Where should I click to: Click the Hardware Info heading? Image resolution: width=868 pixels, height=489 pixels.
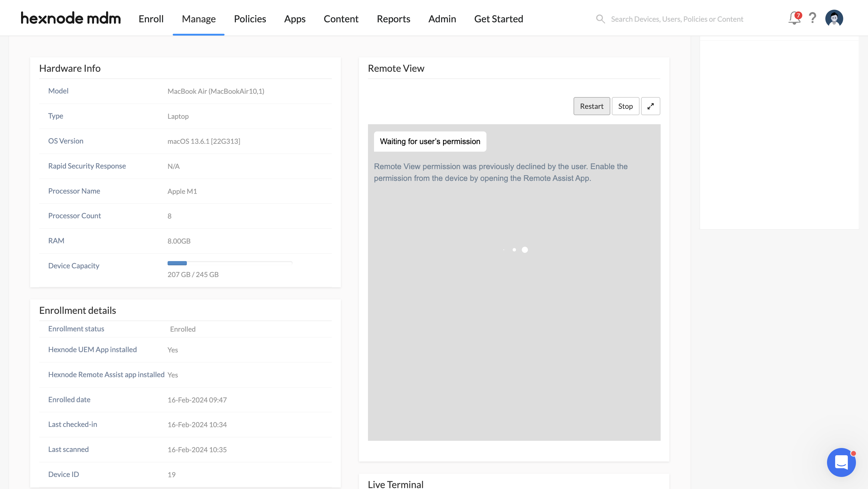pos(70,68)
